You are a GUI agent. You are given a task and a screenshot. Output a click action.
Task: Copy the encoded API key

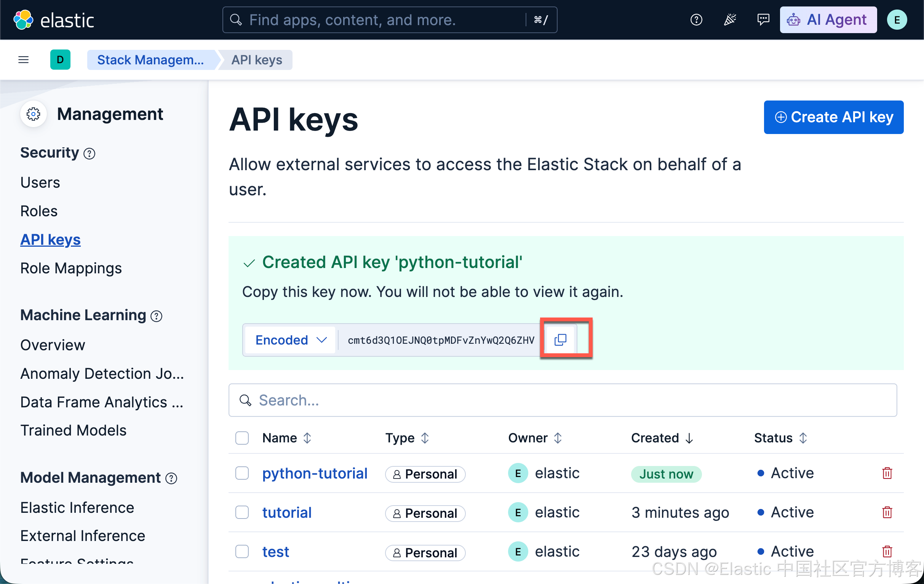click(x=560, y=340)
